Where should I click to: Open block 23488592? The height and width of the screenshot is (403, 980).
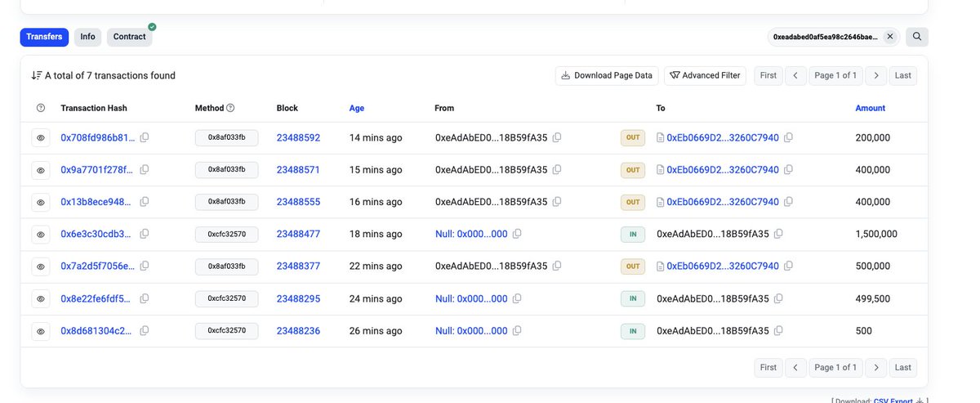[298, 137]
